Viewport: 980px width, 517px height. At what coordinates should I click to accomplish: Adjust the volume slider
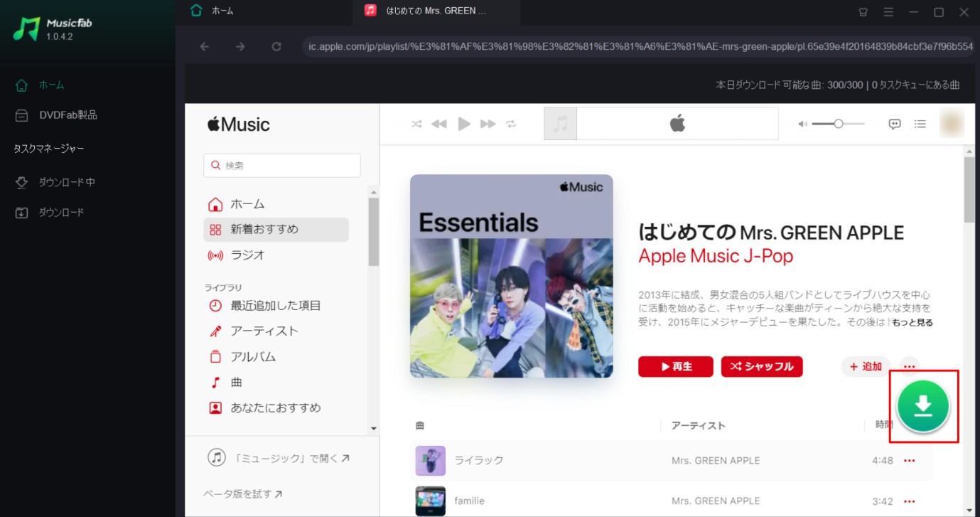(x=838, y=124)
